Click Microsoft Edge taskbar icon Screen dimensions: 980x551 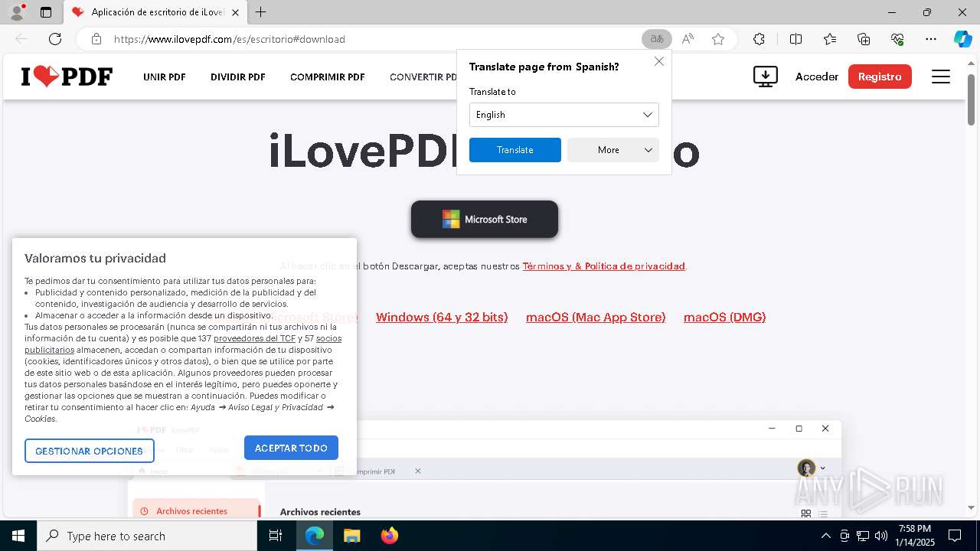click(315, 536)
